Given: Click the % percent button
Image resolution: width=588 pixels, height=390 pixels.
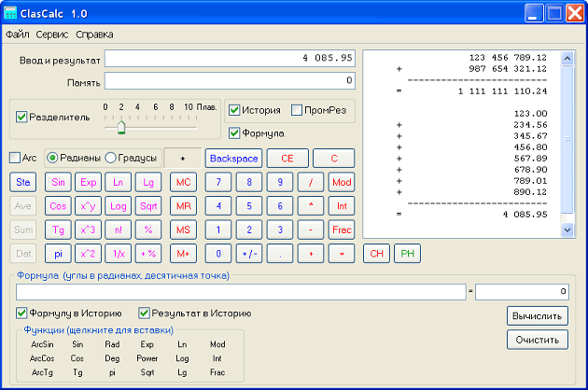Looking at the screenshot, I should 148,230.
